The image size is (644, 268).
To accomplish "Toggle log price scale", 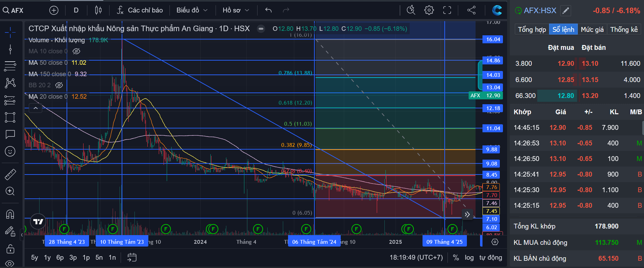I will tap(469, 258).
